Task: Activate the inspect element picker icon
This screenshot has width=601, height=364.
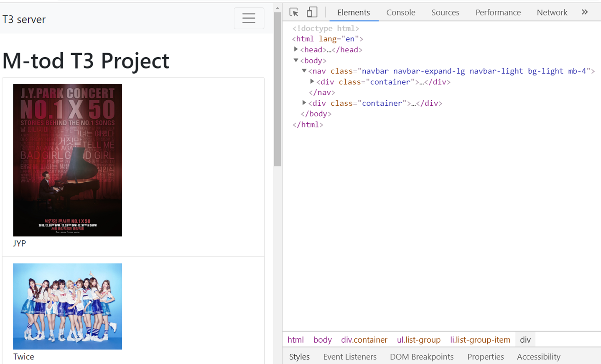Action: 294,12
